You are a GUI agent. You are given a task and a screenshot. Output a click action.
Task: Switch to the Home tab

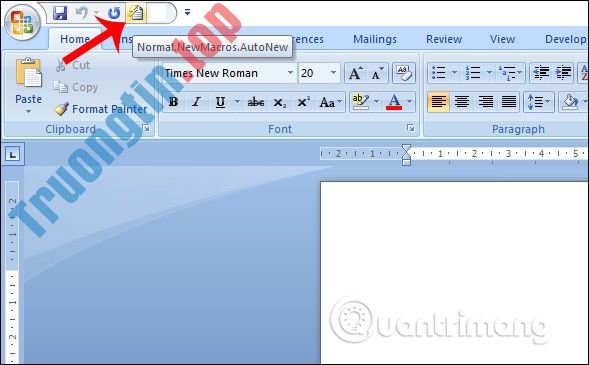coord(75,39)
